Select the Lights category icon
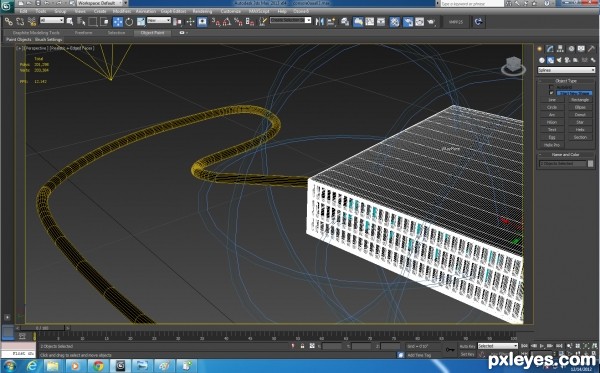 click(x=559, y=60)
